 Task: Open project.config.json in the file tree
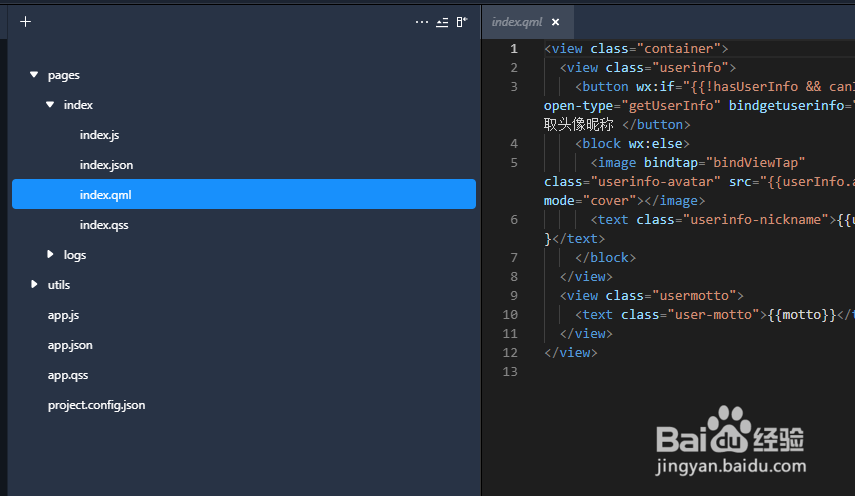click(x=97, y=405)
